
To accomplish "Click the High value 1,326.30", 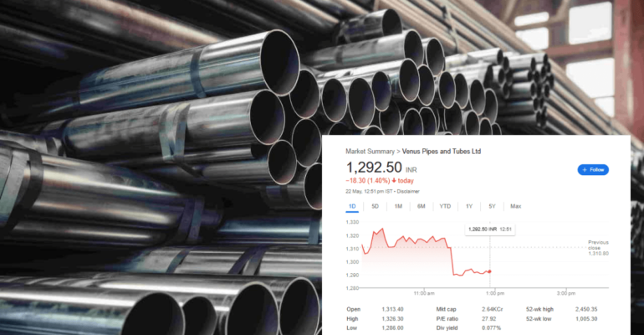I will 392,319.
